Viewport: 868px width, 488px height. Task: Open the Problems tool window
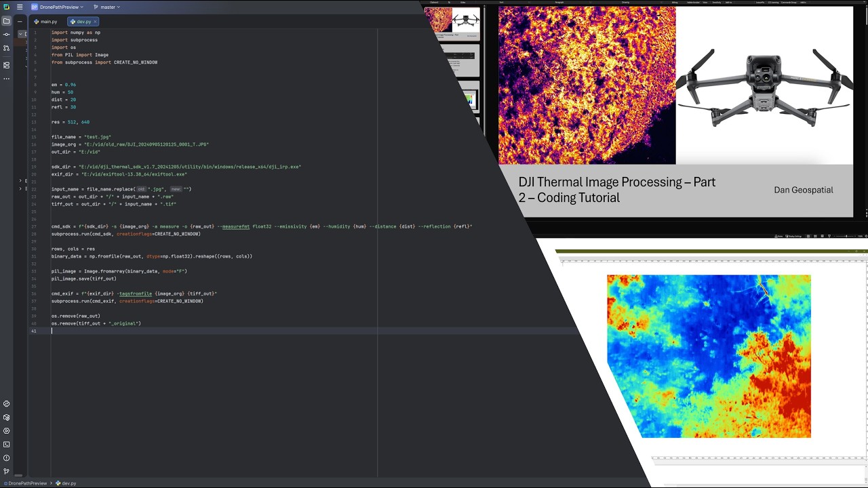6,458
